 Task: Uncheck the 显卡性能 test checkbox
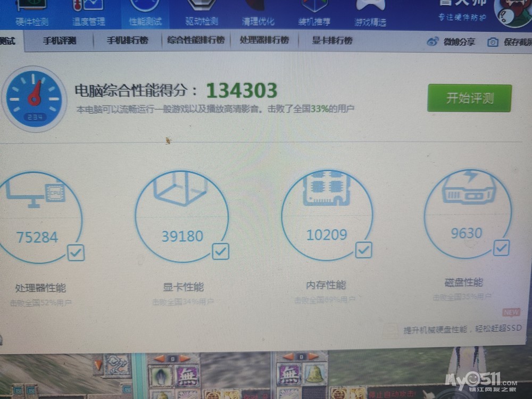tap(220, 251)
